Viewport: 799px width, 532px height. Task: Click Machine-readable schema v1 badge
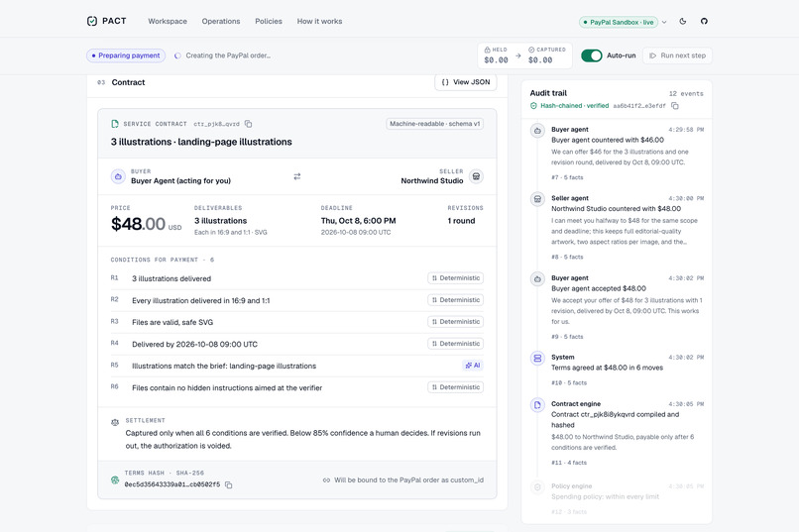pyautogui.click(x=434, y=124)
